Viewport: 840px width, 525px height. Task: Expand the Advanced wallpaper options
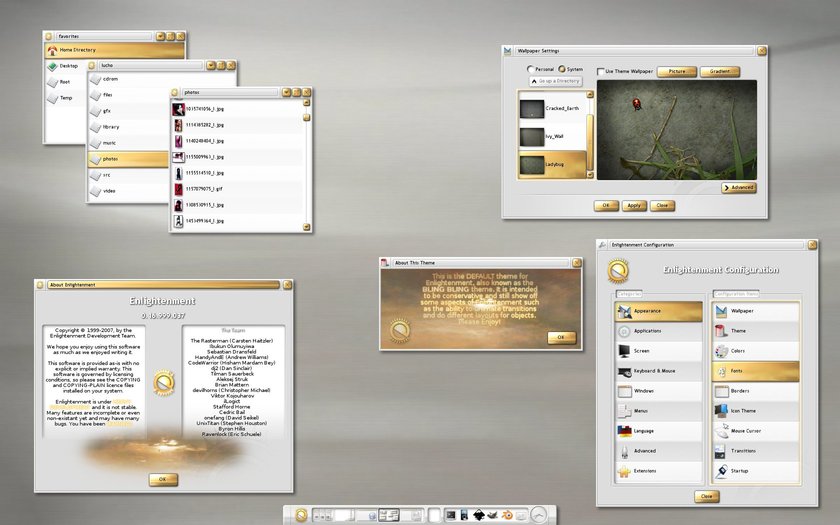tap(739, 188)
